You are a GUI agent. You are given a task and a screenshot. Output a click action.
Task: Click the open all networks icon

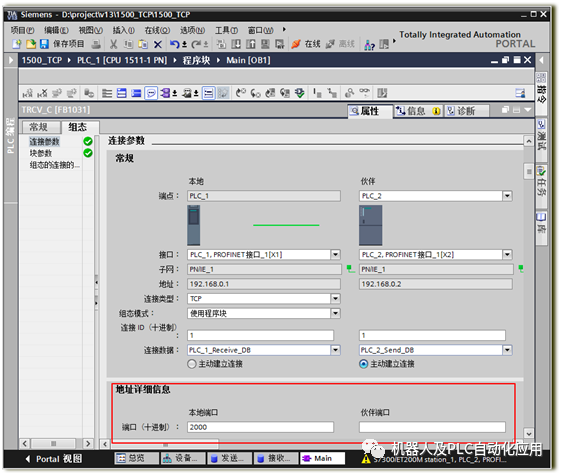coord(122,93)
